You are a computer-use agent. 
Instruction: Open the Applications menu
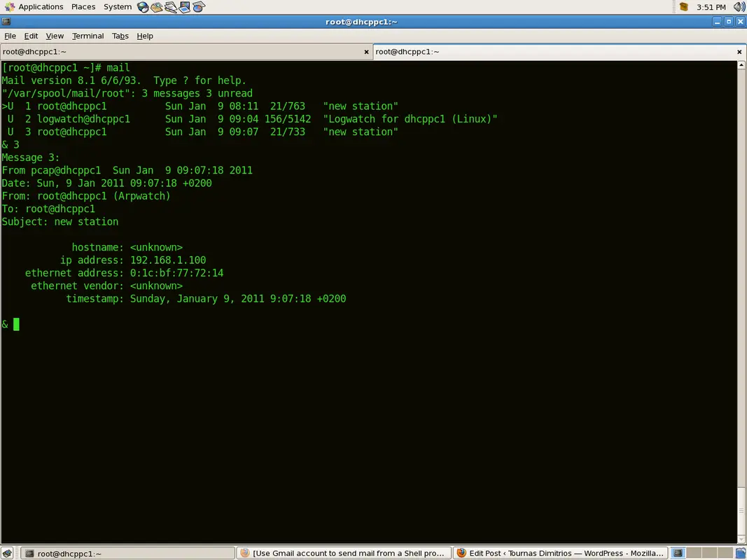pos(41,6)
